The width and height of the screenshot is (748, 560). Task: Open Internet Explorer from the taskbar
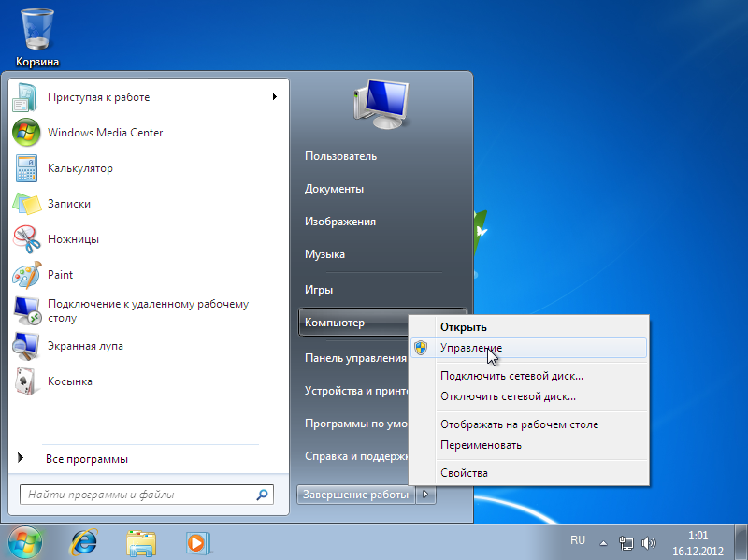[x=84, y=543]
